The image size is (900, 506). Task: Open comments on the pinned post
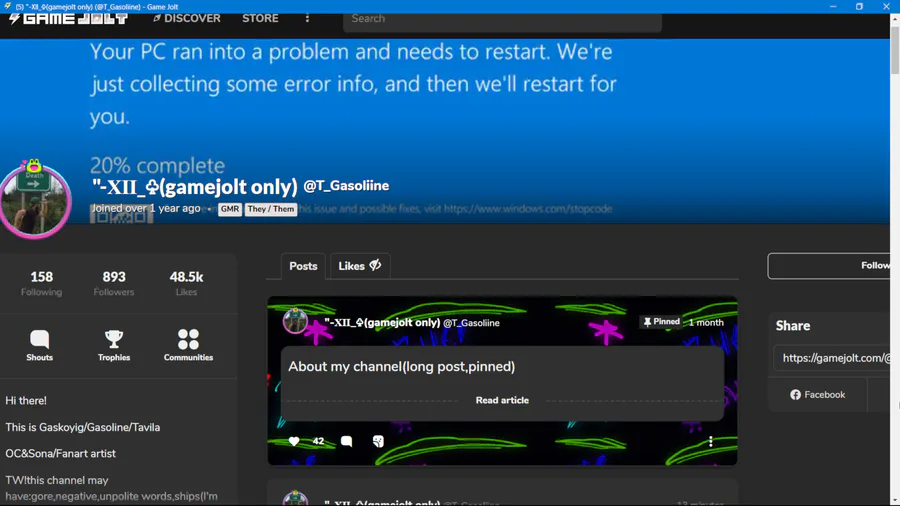[346, 441]
